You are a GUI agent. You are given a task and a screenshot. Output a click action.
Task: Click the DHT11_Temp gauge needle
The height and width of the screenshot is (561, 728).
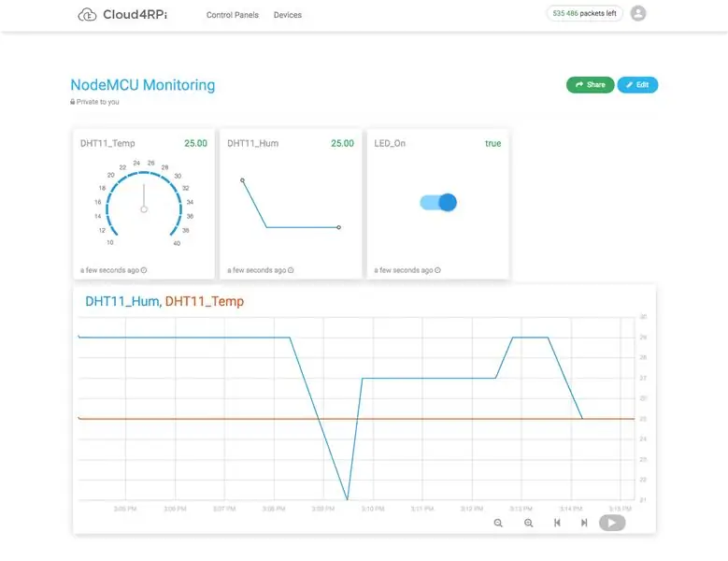click(x=144, y=198)
